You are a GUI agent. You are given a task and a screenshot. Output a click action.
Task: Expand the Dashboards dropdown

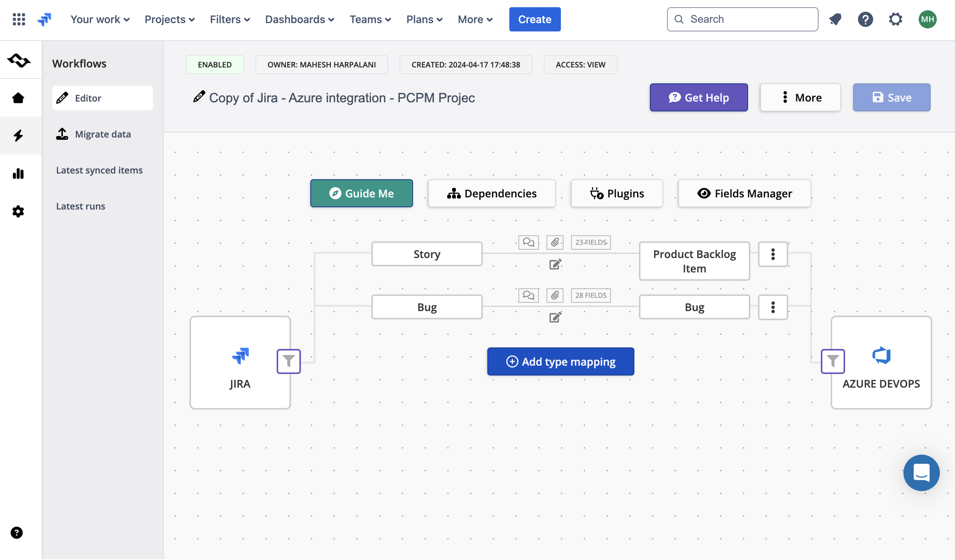pos(300,19)
